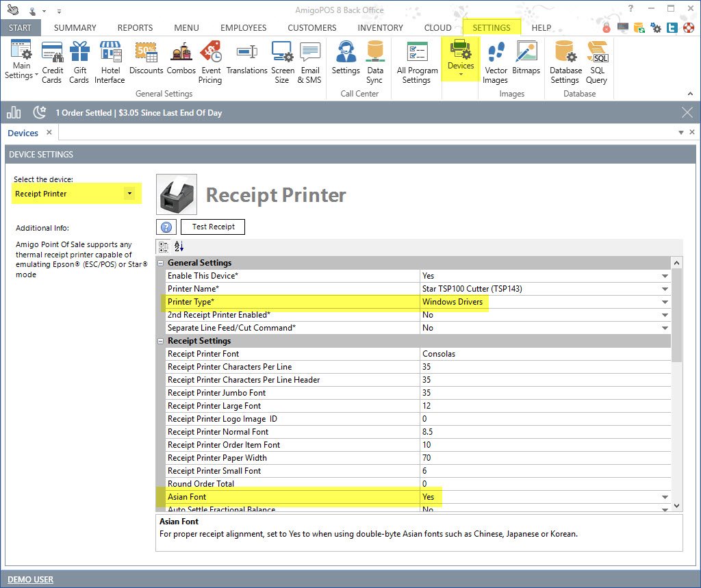
Task: Collapse the General Settings section
Action: (161, 263)
